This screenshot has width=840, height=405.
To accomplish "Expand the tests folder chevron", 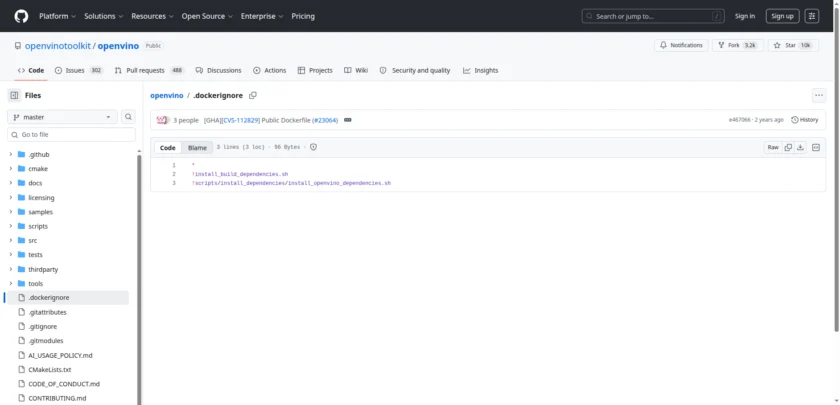I will tap(11, 255).
